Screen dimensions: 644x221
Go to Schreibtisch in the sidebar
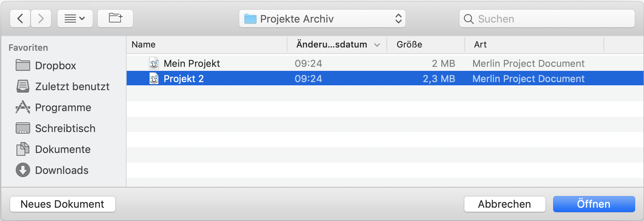[65, 128]
